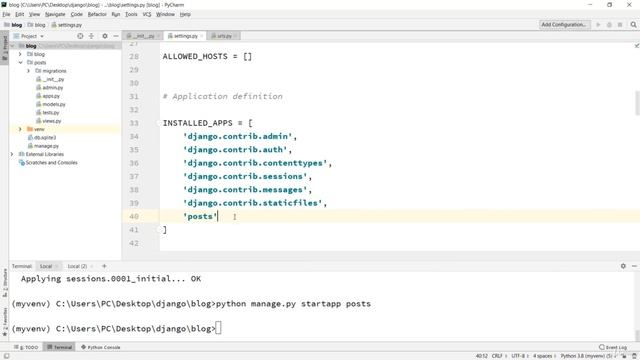Switch to the urls.py editor tab
The height and width of the screenshot is (360, 640).
pyautogui.click(x=223, y=36)
